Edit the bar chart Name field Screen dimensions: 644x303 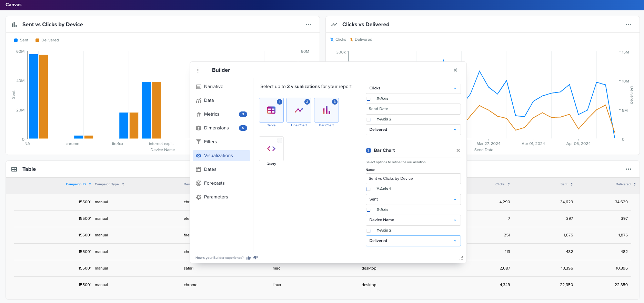(x=413, y=179)
